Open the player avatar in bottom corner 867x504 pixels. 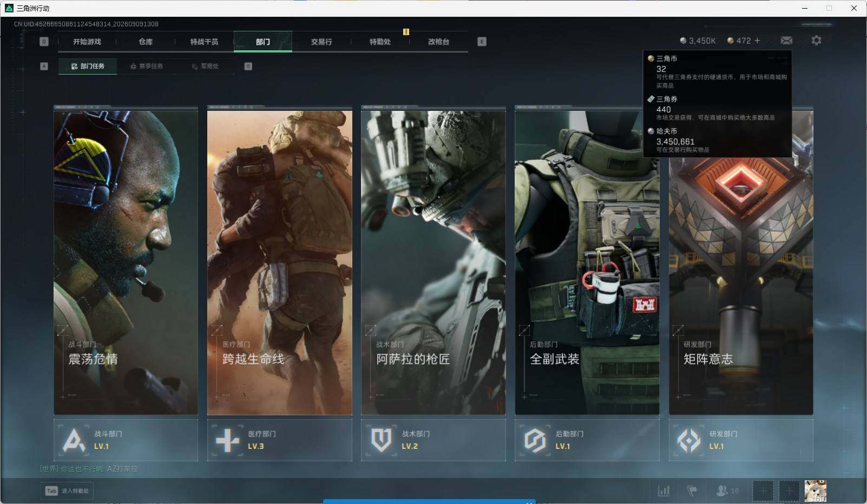click(x=816, y=490)
